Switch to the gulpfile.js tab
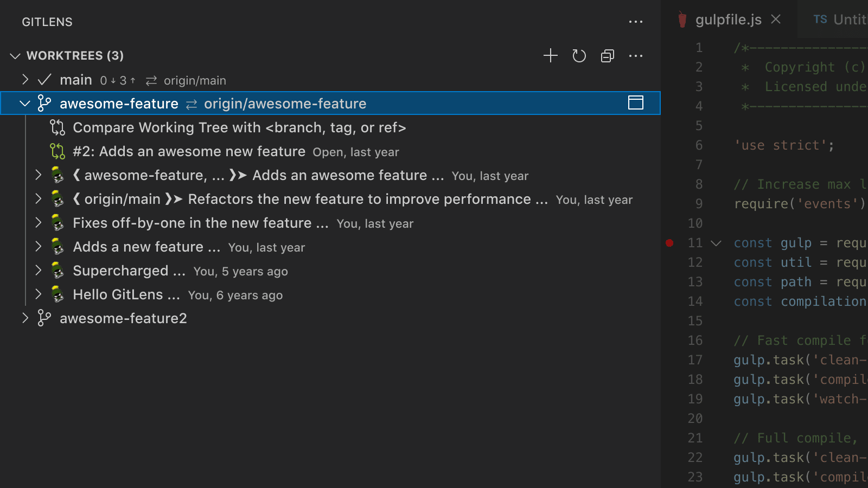This screenshot has width=868, height=488. 728,20
